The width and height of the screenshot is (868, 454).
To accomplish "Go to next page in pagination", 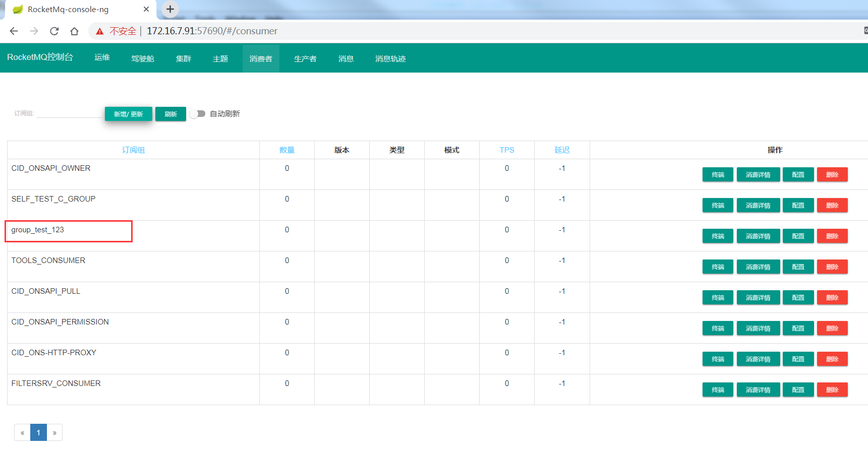I will click(x=54, y=433).
